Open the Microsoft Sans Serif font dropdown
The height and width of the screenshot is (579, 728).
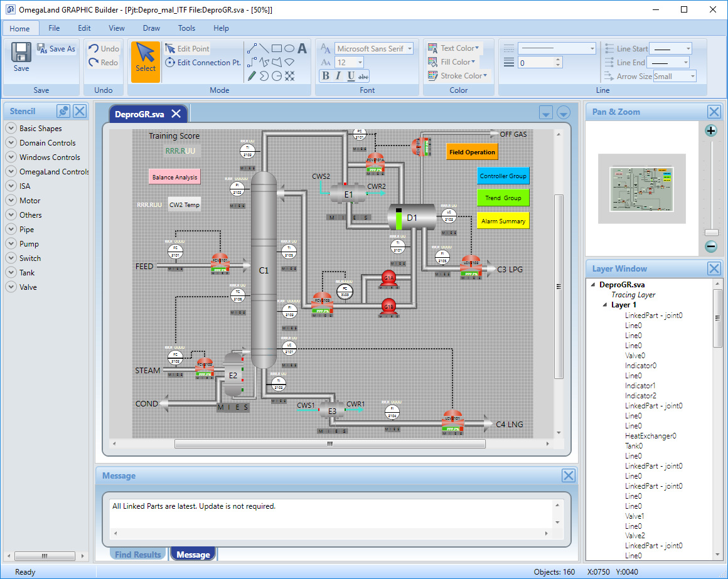coord(410,48)
